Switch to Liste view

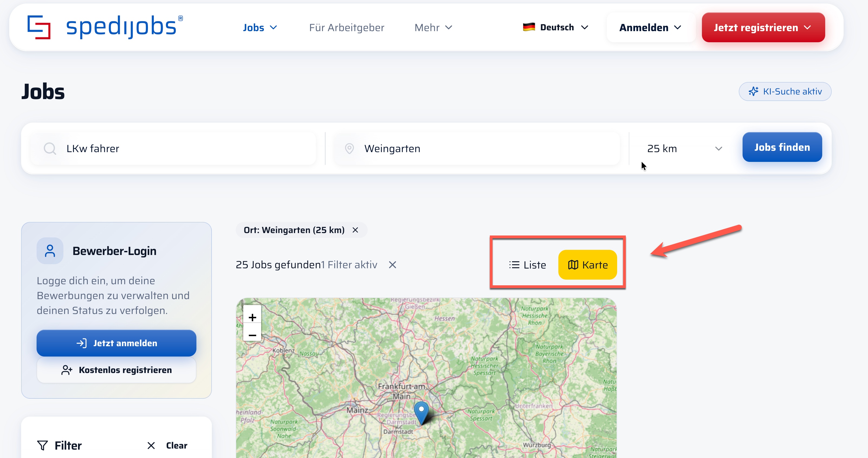pos(527,265)
